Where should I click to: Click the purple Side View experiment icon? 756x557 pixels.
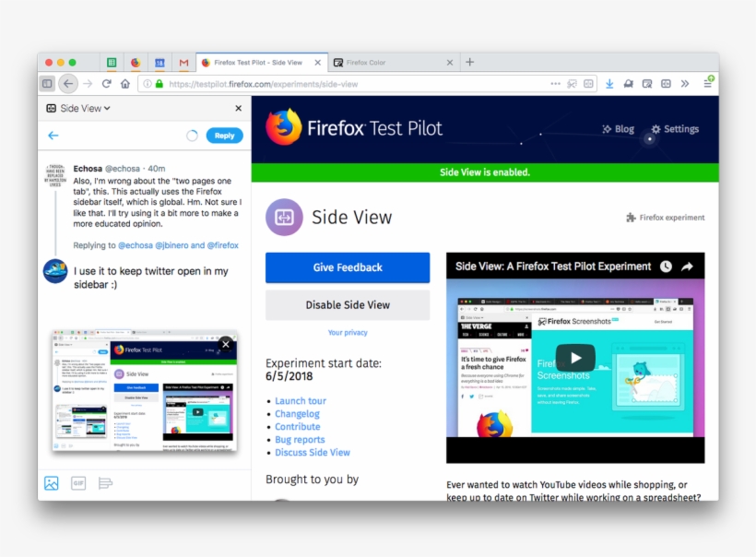[x=284, y=217]
